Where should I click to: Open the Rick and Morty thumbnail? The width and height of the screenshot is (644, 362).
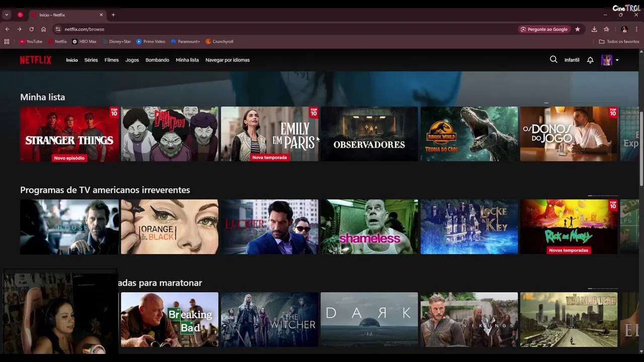tap(569, 227)
